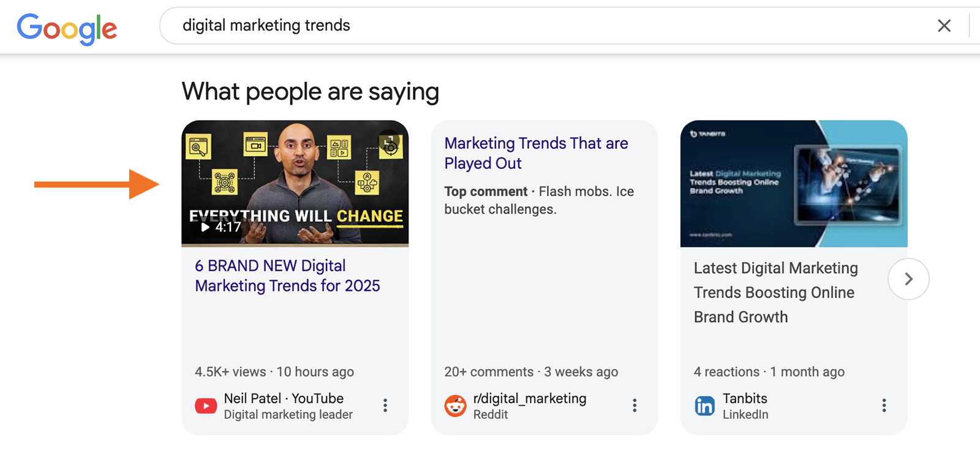Click the 'Tanbits' source name
980x461 pixels.
point(745,399)
